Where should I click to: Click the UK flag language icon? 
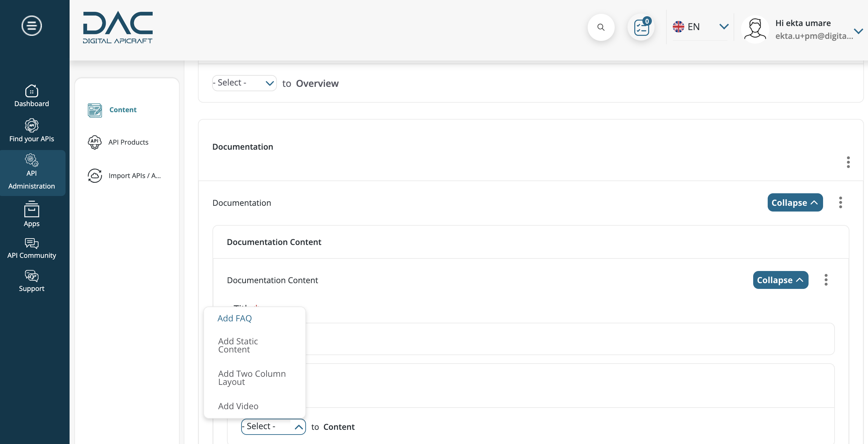pos(678,27)
